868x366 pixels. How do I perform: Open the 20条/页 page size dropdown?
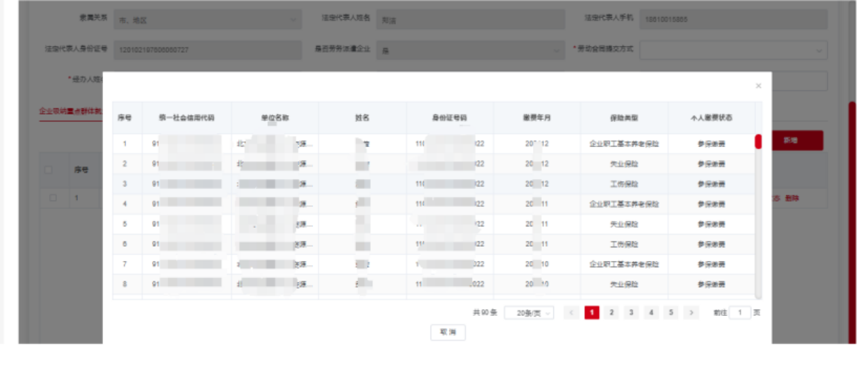pyautogui.click(x=529, y=312)
